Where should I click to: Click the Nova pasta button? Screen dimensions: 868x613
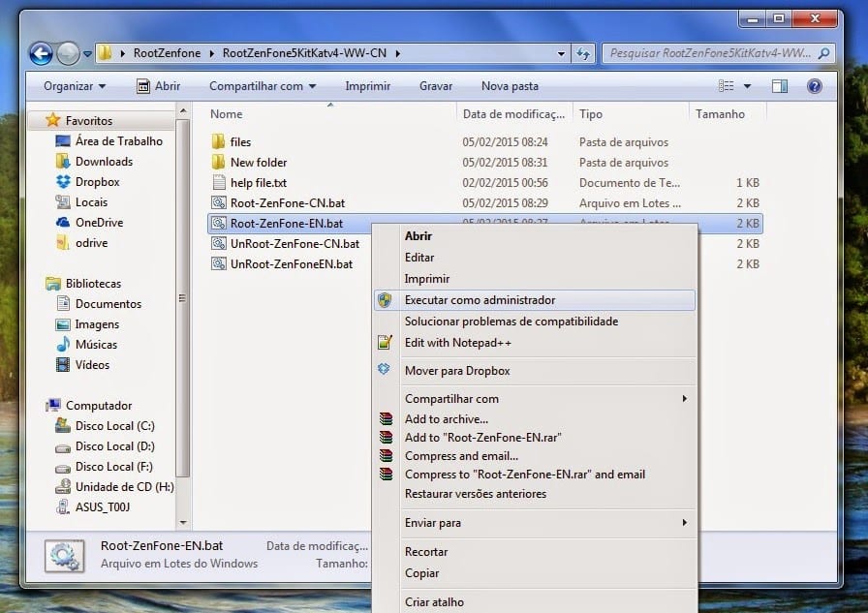coord(510,86)
